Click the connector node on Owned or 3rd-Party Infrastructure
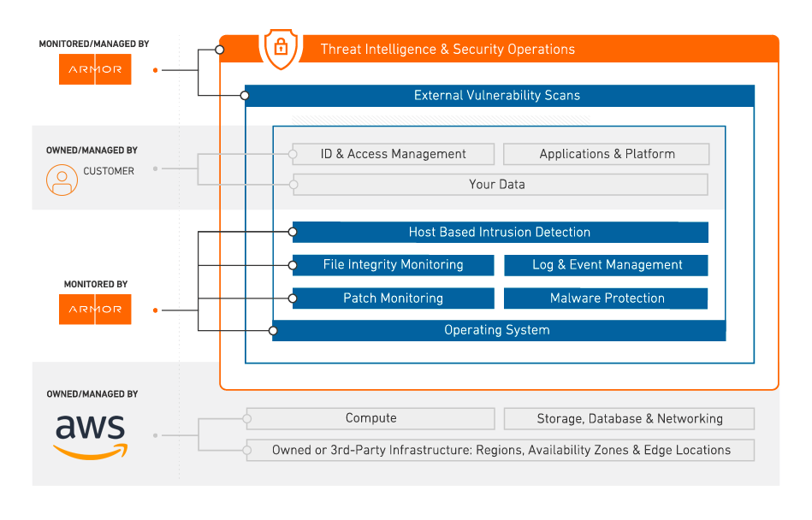The width and height of the screenshot is (812, 520). [x=247, y=450]
